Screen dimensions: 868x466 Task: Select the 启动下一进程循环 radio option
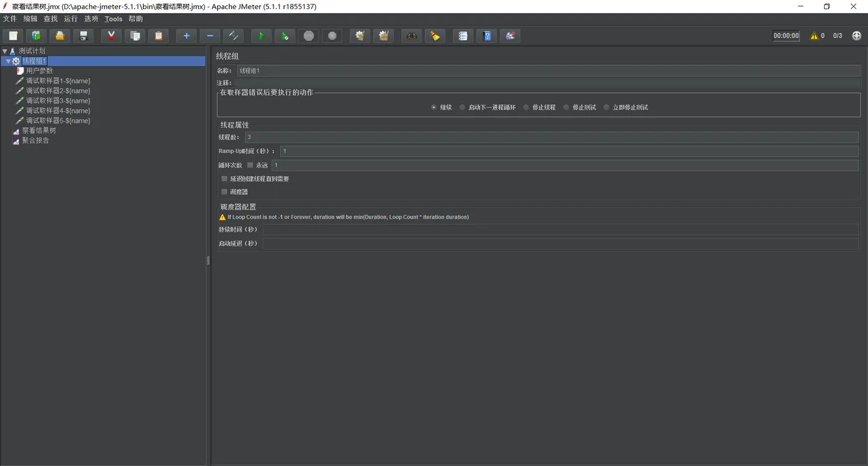tap(462, 107)
